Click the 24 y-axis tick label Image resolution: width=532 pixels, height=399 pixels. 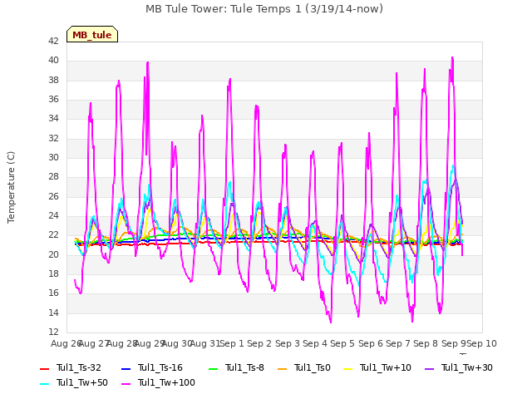pyautogui.click(x=53, y=216)
